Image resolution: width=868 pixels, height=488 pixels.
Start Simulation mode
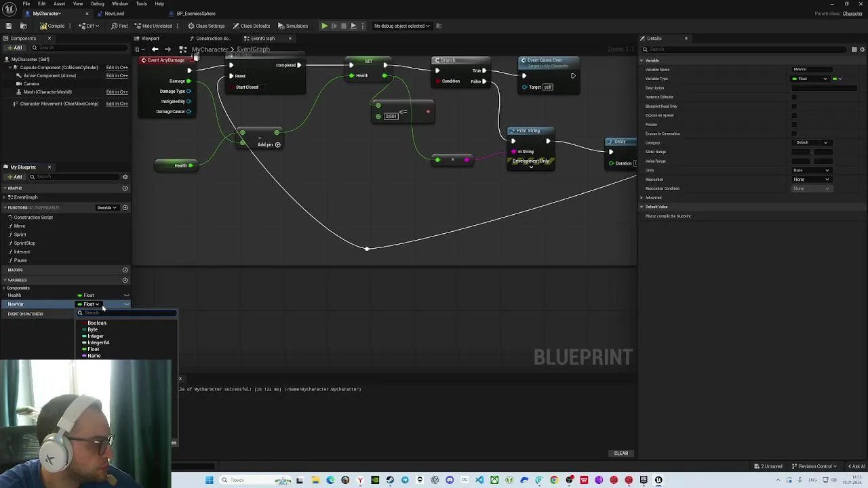pyautogui.click(x=293, y=26)
